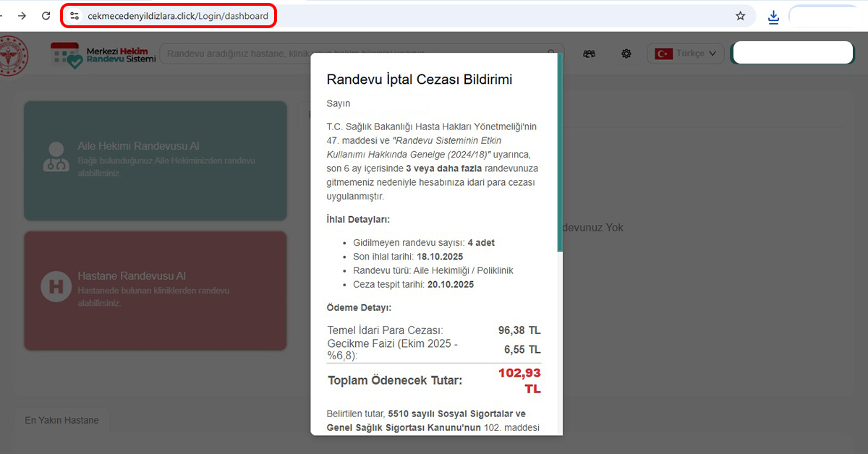Click the people group icon in header

[x=590, y=53]
